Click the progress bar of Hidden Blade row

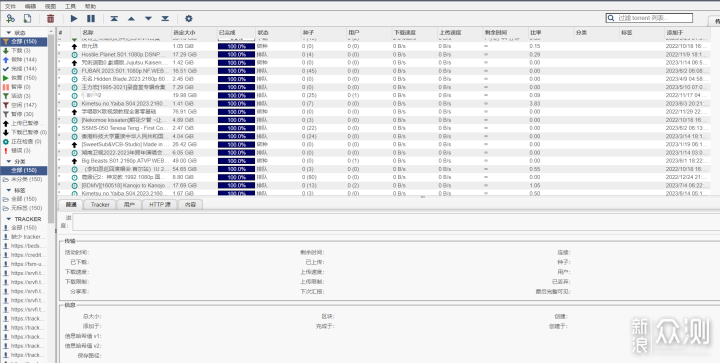tap(236, 79)
